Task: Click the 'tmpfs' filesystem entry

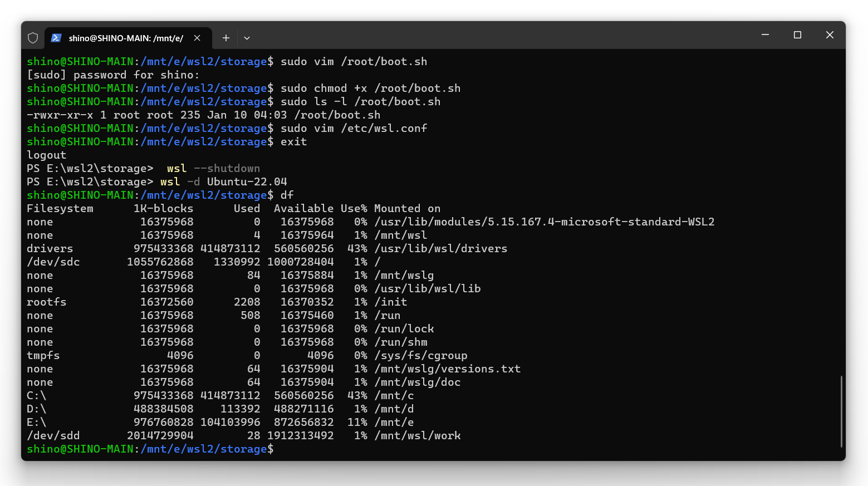Action: (43, 356)
